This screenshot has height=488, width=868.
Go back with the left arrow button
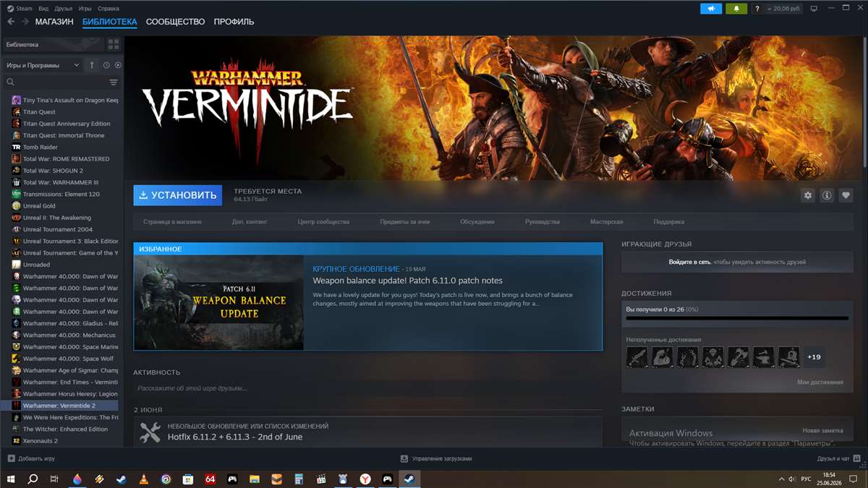pos(11,22)
